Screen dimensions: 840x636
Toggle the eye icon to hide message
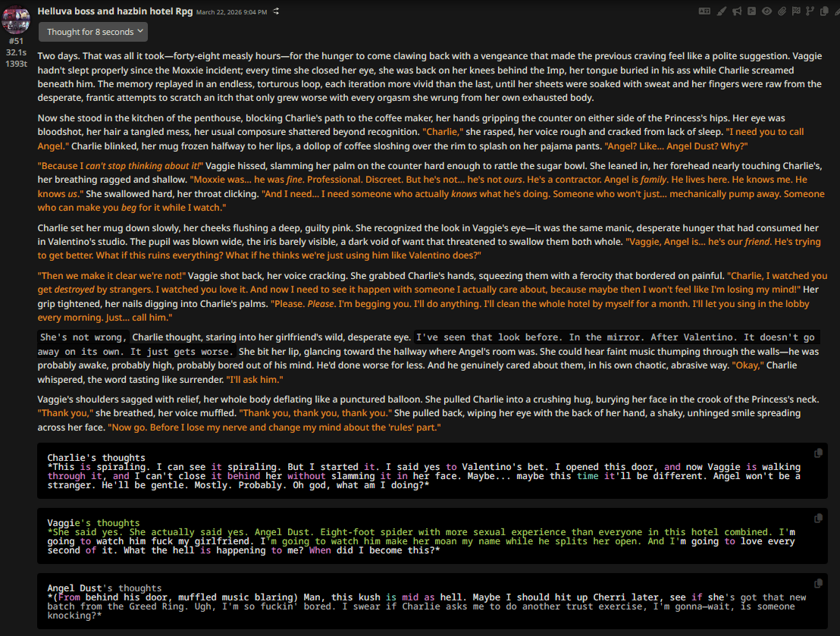pyautogui.click(x=767, y=11)
